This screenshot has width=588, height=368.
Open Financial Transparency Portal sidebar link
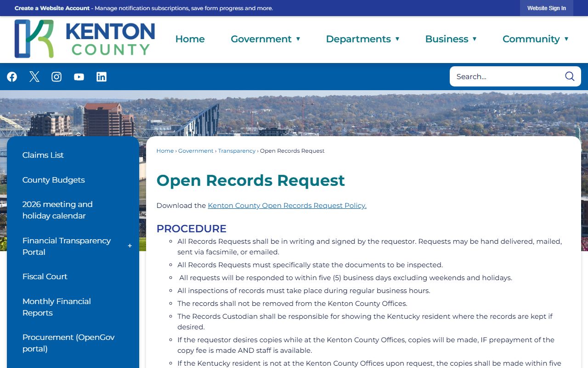(67, 246)
